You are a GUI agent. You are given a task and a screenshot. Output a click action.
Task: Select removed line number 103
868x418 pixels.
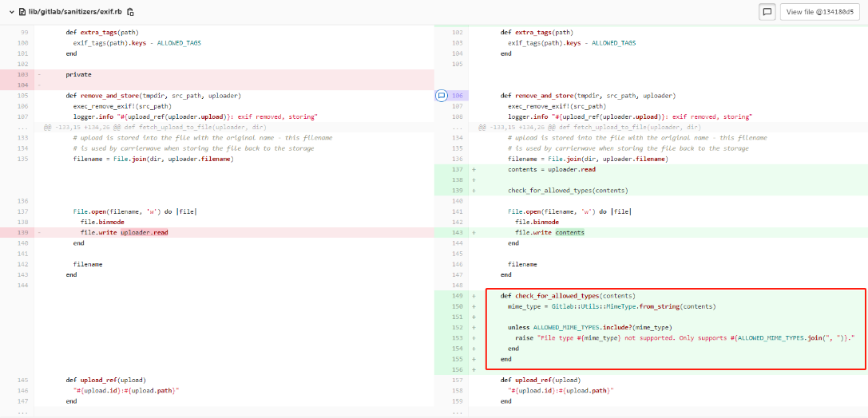[22, 75]
